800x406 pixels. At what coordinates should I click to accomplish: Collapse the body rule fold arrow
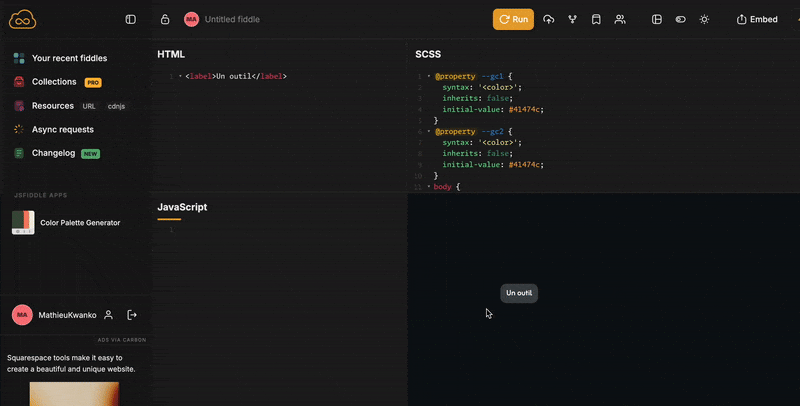[428, 187]
